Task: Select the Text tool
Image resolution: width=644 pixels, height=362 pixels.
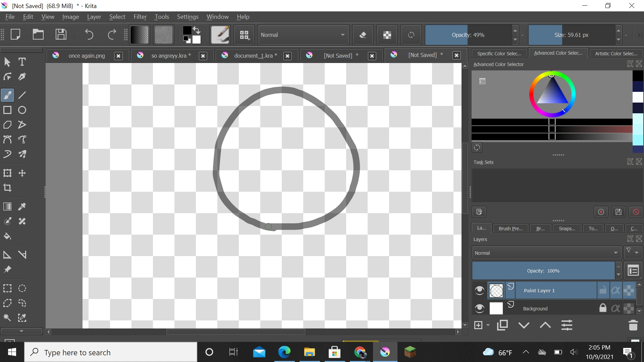Action: (x=22, y=62)
